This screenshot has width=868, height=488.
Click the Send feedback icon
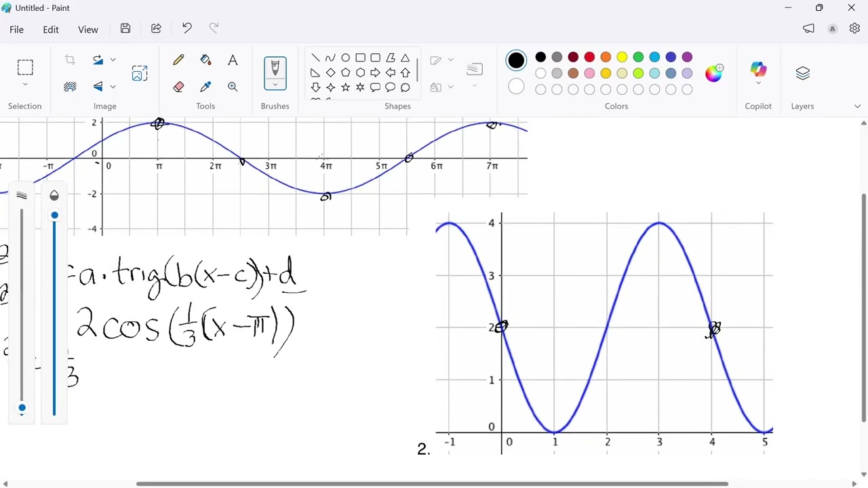(x=808, y=28)
